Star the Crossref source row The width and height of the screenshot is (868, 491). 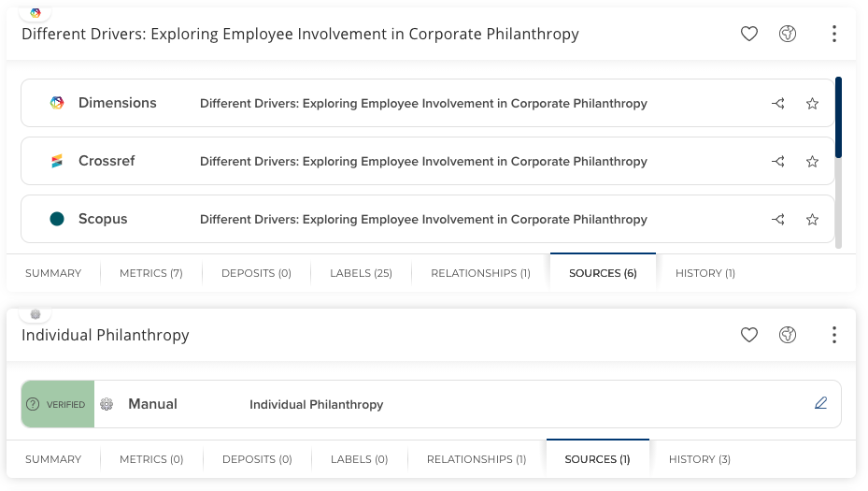point(812,162)
